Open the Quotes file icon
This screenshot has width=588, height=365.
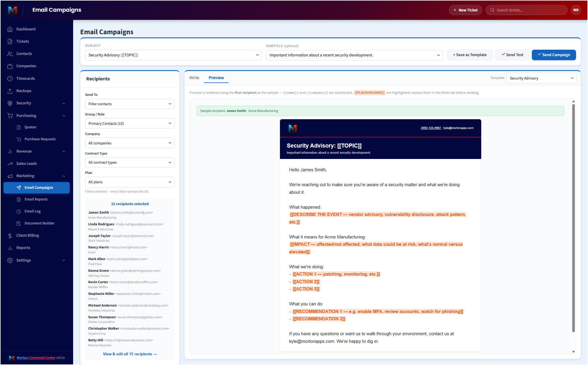[19, 127]
